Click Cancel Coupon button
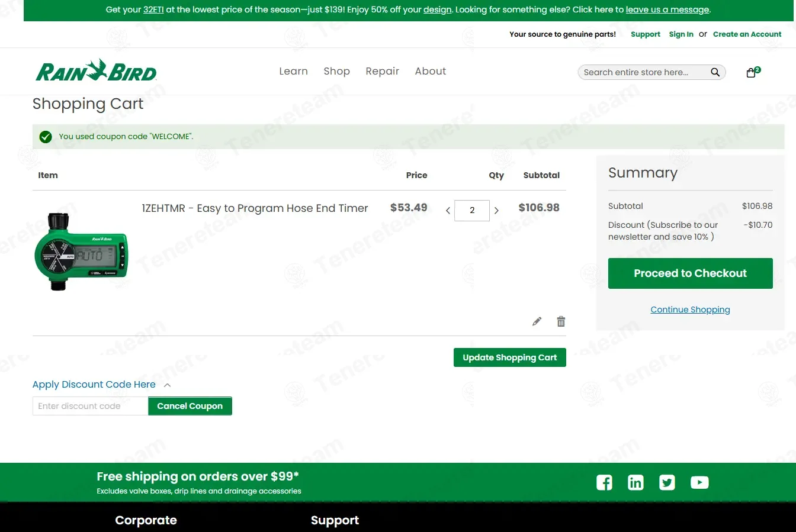Screen dimensions: 796x532 tap(190, 406)
